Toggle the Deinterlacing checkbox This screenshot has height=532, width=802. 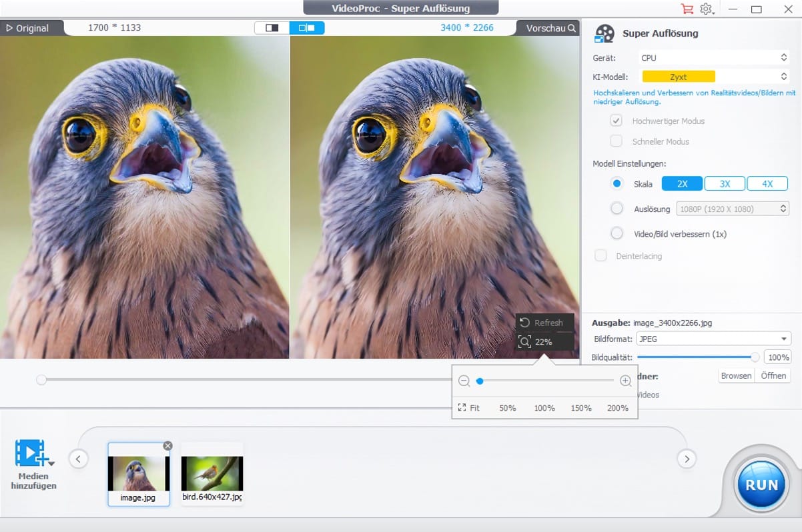tap(600, 255)
